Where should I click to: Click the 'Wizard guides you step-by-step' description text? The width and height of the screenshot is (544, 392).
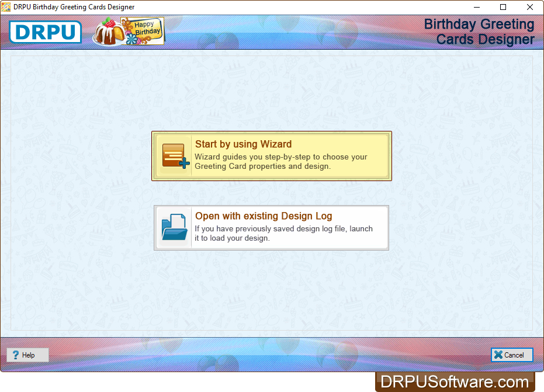pyautogui.click(x=280, y=161)
